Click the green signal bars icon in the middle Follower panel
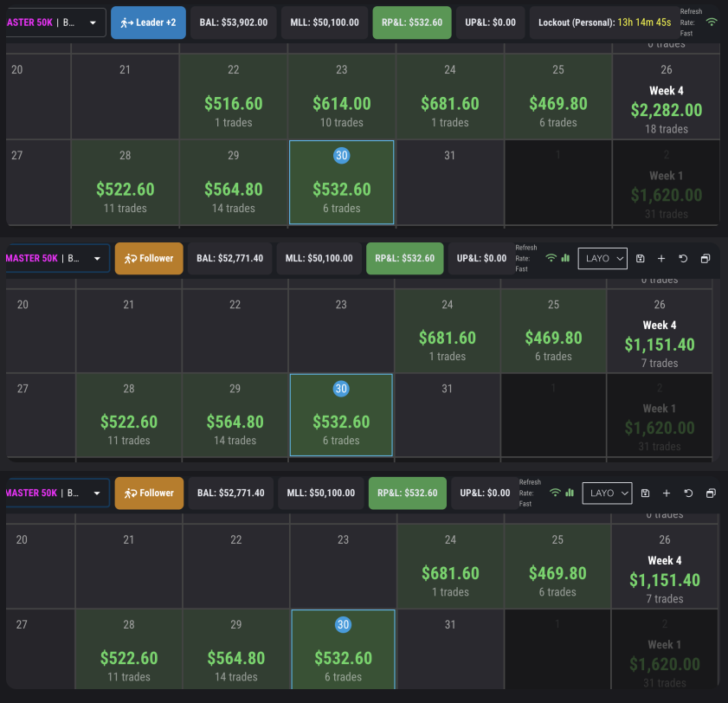The image size is (728, 703). [565, 258]
